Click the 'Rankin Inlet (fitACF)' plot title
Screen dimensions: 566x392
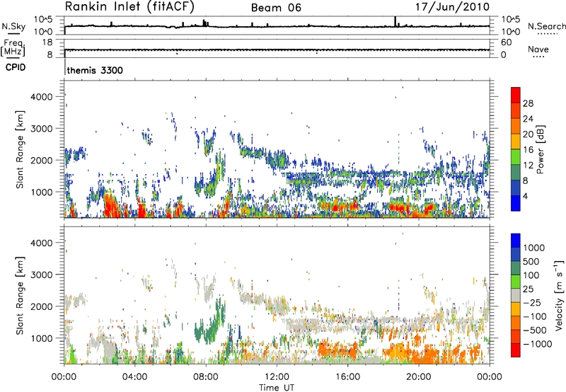[129, 7]
